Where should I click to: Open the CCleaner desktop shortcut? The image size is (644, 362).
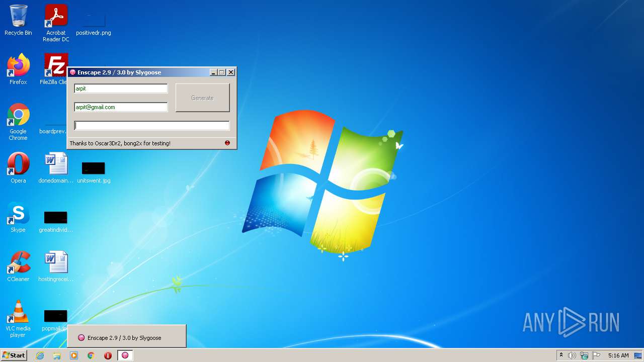18,266
